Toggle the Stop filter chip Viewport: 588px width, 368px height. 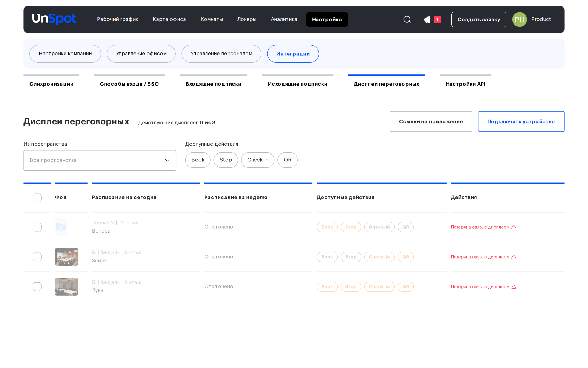pos(226,160)
